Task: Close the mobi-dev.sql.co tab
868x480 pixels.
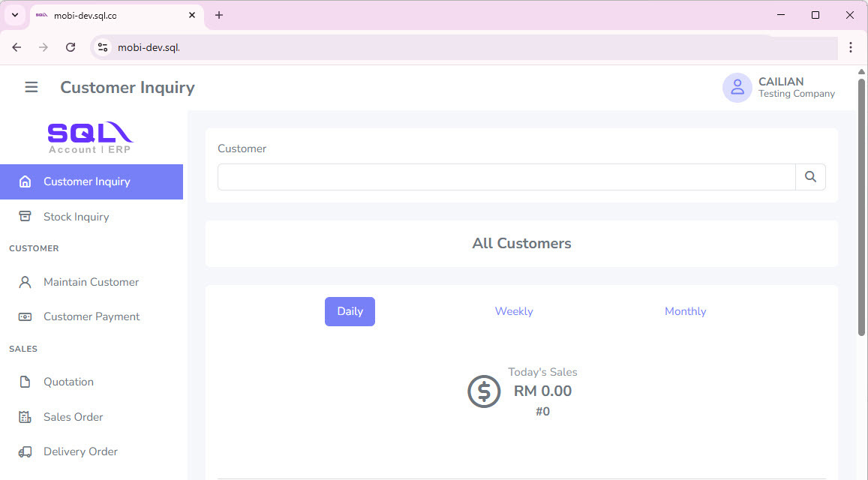Action: pyautogui.click(x=192, y=16)
